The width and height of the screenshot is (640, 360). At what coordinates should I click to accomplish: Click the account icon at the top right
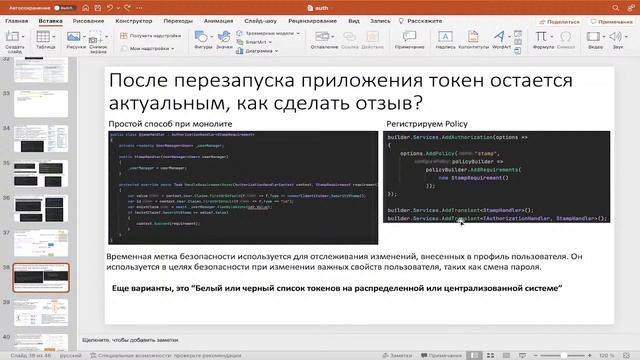[x=631, y=8]
